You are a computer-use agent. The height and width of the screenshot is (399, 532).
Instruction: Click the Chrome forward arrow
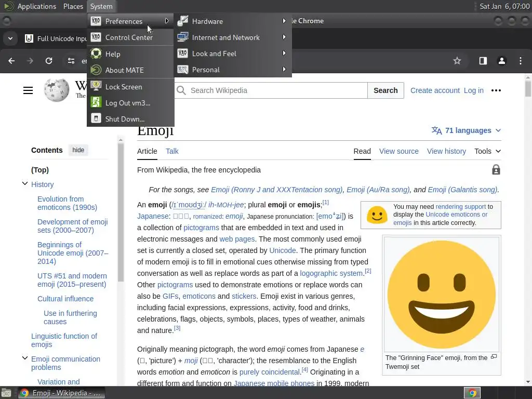pyautogui.click(x=30, y=61)
